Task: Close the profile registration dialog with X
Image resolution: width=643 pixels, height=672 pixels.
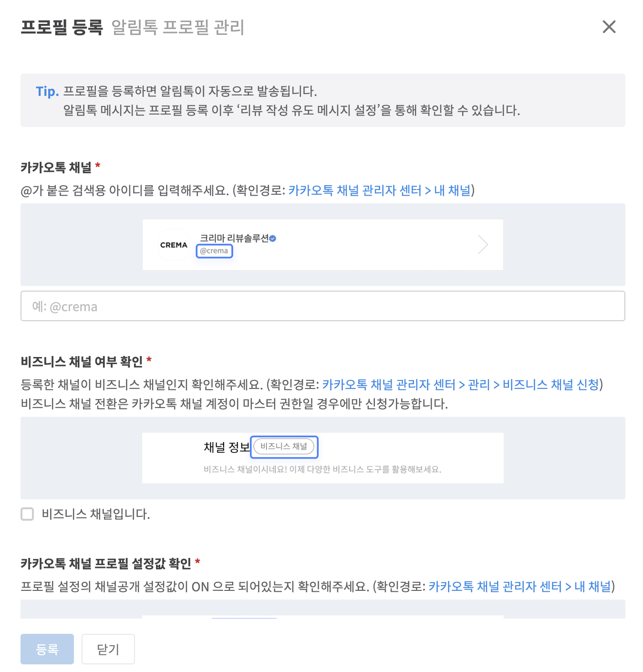Action: pos(609,27)
